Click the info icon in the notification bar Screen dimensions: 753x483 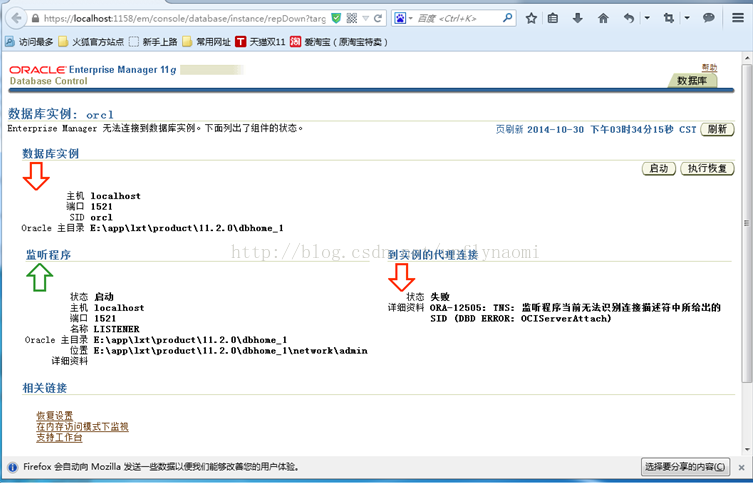coord(12,467)
